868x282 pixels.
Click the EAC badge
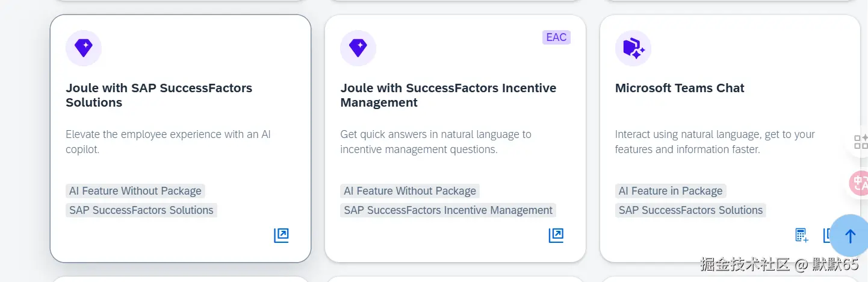[x=556, y=37]
